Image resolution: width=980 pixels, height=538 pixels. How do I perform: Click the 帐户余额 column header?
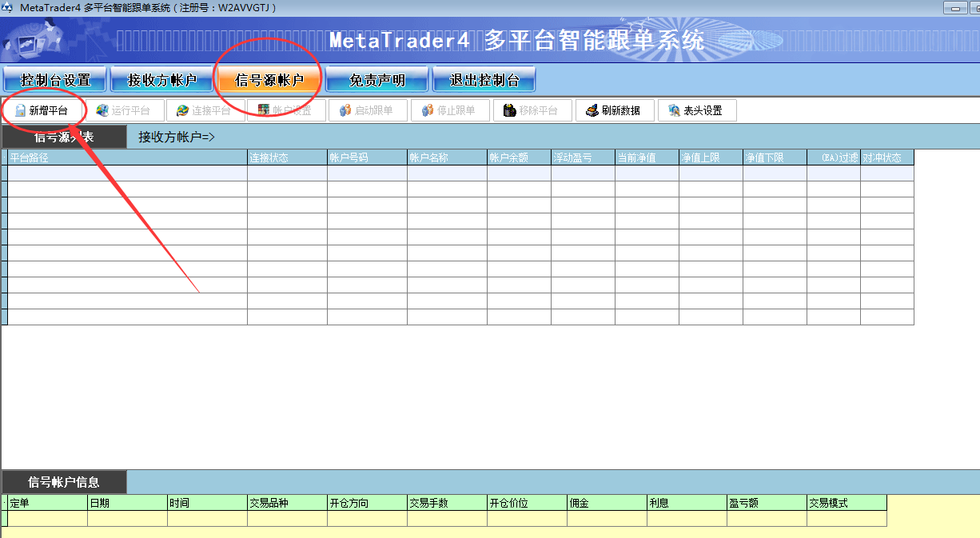[x=520, y=157]
